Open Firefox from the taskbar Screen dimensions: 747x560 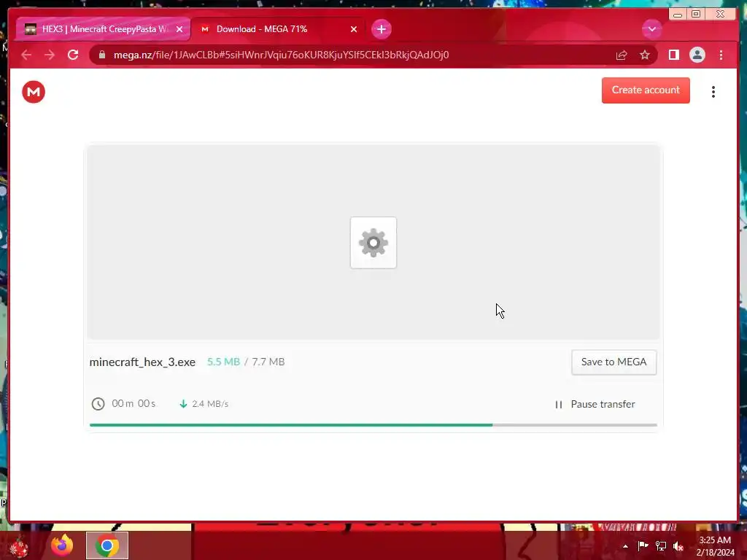pyautogui.click(x=62, y=545)
